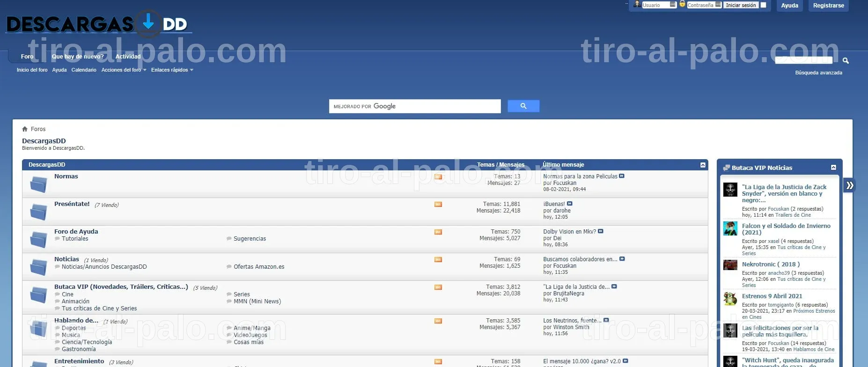Click the top-right forum search input field
This screenshot has height=367, width=868.
804,60
